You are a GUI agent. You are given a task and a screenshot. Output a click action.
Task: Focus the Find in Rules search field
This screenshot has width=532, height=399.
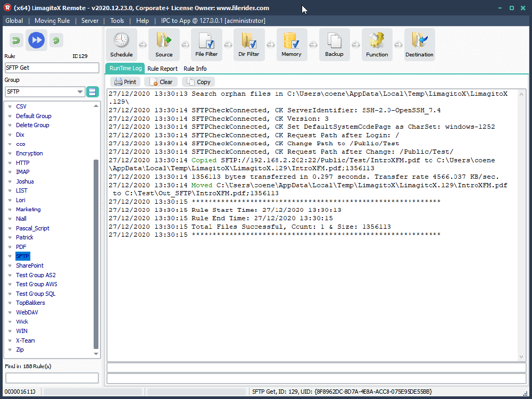[x=52, y=378]
